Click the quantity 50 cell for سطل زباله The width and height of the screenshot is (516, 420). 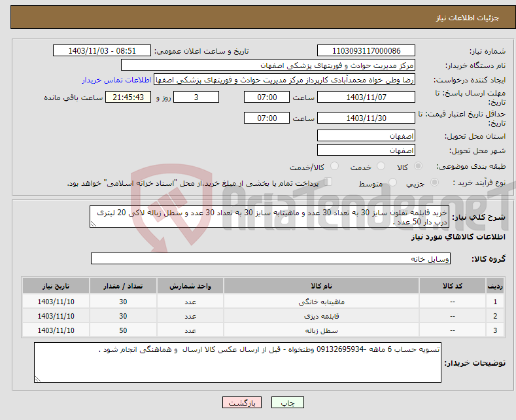coord(123,330)
